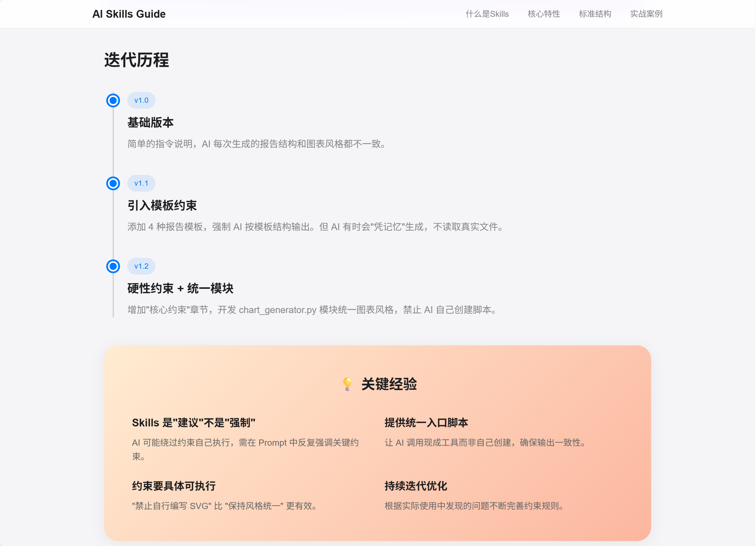Image resolution: width=756 pixels, height=546 pixels.
Task: Click the 硬性约束 + 统一模块 title
Action: tap(180, 289)
